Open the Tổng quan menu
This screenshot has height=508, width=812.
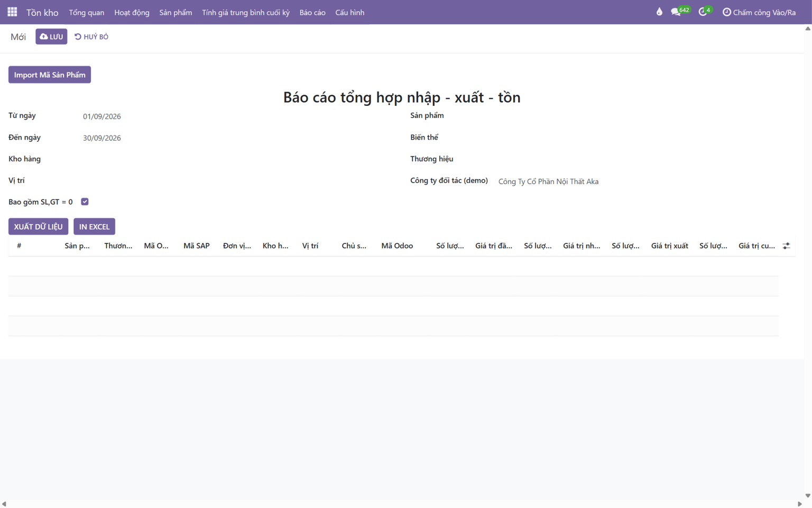click(x=87, y=12)
